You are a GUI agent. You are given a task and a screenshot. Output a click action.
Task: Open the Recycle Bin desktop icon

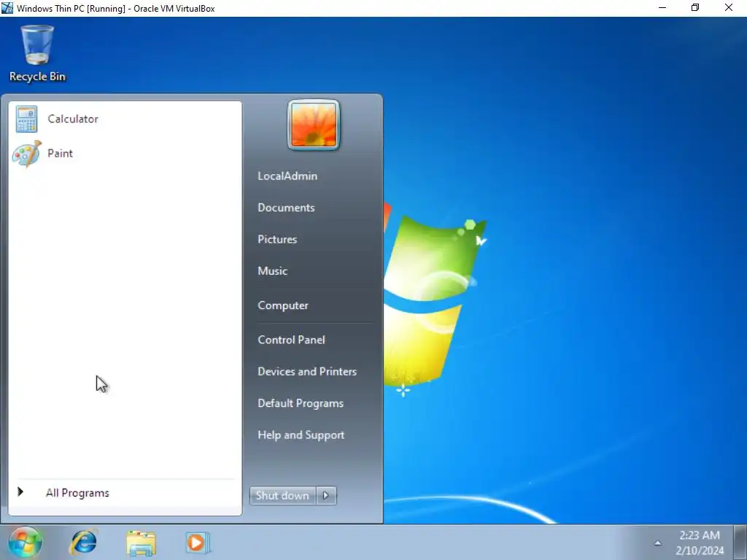[37, 53]
